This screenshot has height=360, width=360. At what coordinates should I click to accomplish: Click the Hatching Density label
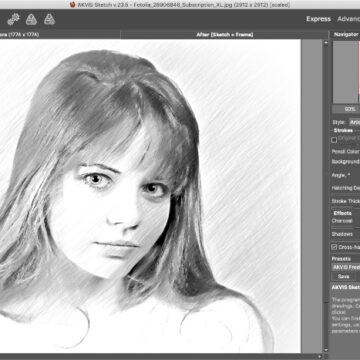click(346, 188)
